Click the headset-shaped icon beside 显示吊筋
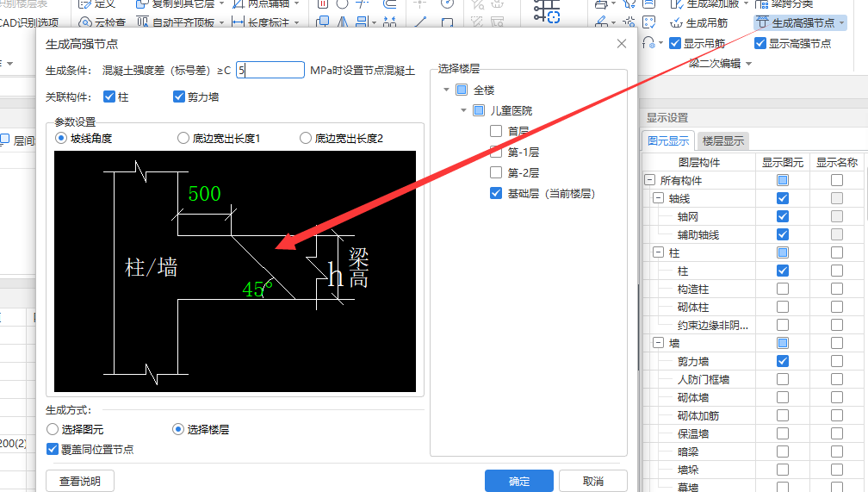The image size is (868, 492). [648, 43]
